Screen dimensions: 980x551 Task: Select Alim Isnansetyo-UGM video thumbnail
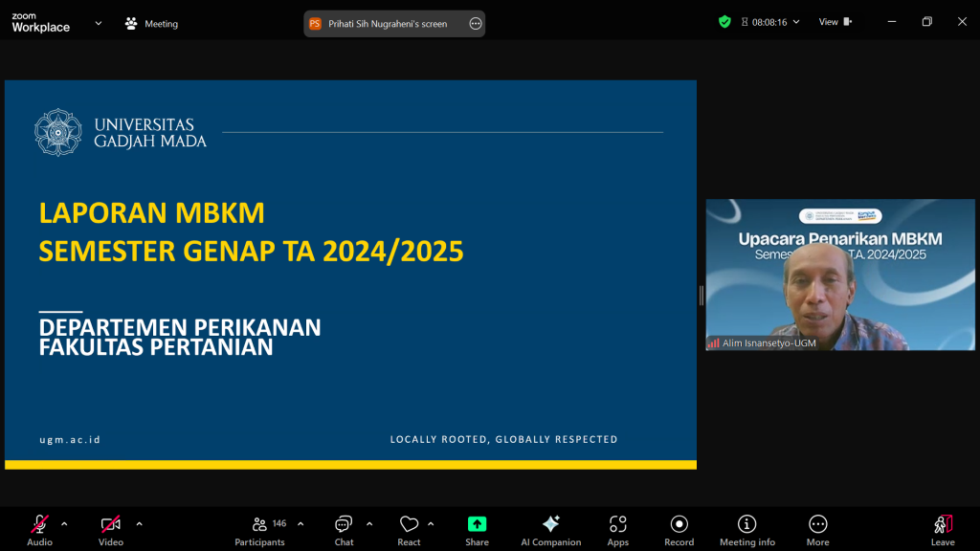point(840,275)
